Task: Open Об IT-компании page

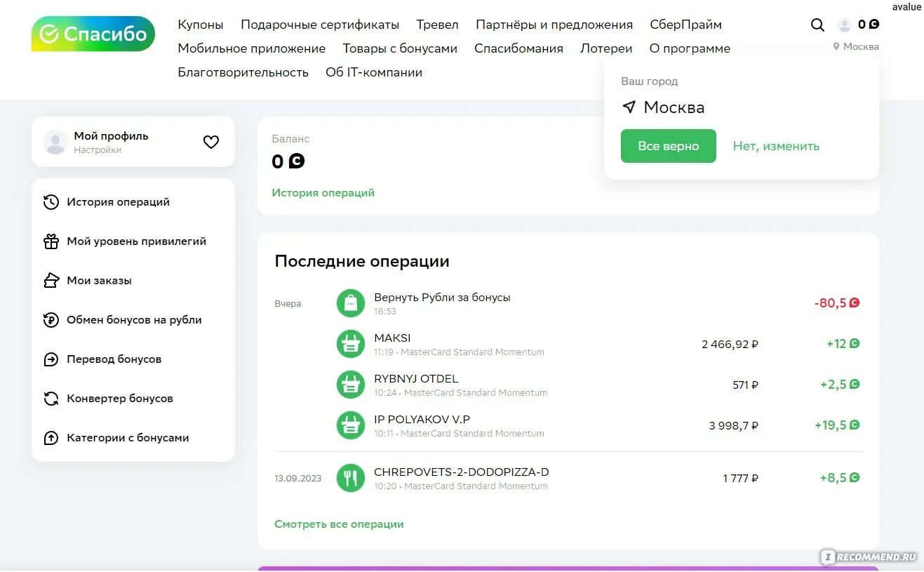Action: point(374,72)
